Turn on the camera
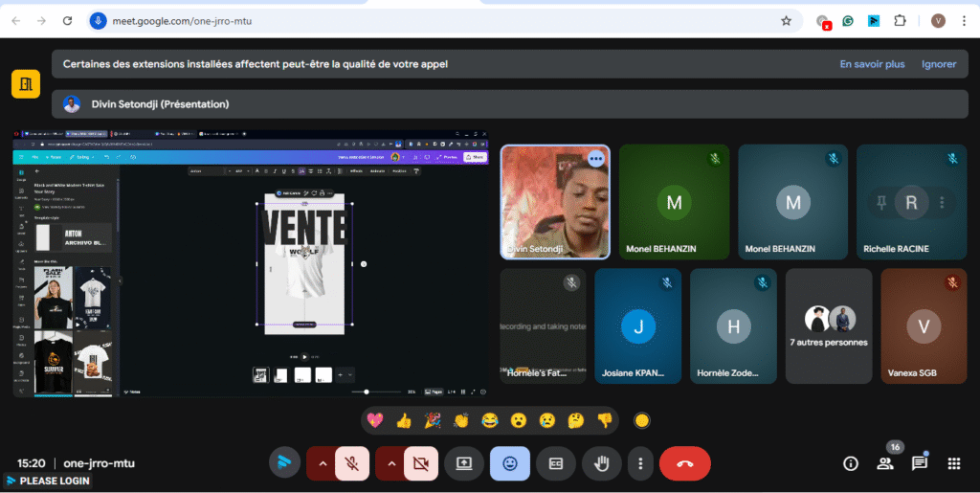The image size is (980, 493). tap(420, 463)
